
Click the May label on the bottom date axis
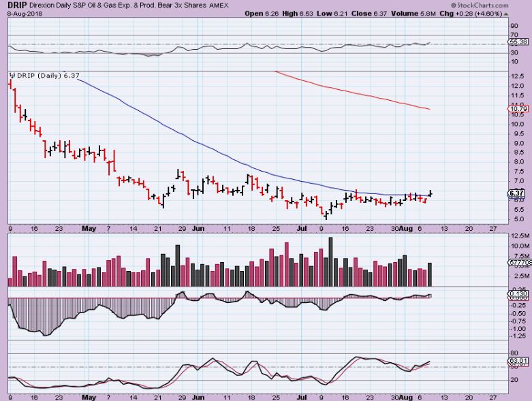point(89,398)
